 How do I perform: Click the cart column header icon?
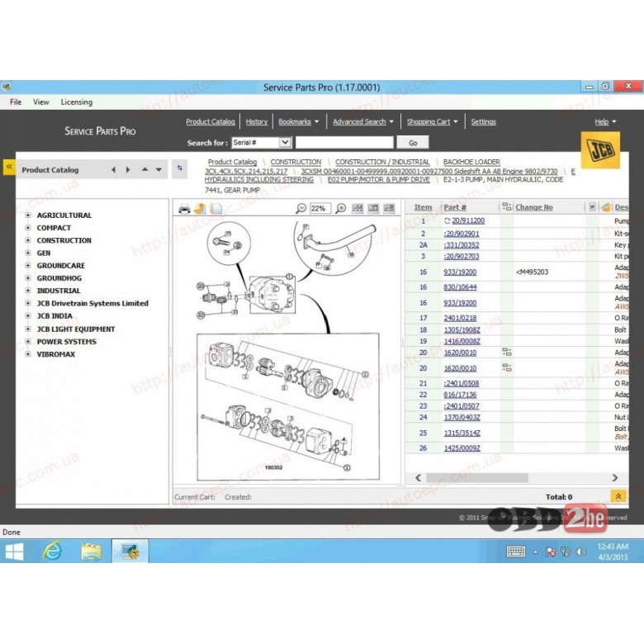(606, 207)
